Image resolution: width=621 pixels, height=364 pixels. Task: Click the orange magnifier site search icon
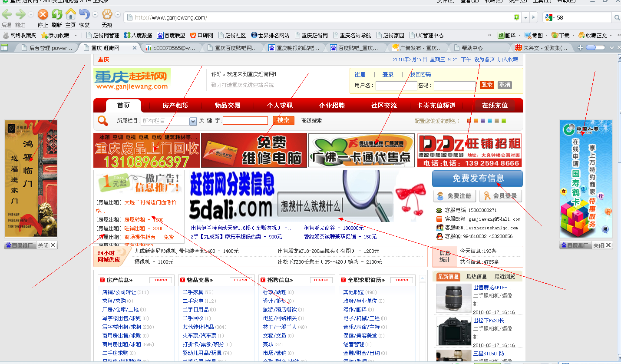[103, 121]
